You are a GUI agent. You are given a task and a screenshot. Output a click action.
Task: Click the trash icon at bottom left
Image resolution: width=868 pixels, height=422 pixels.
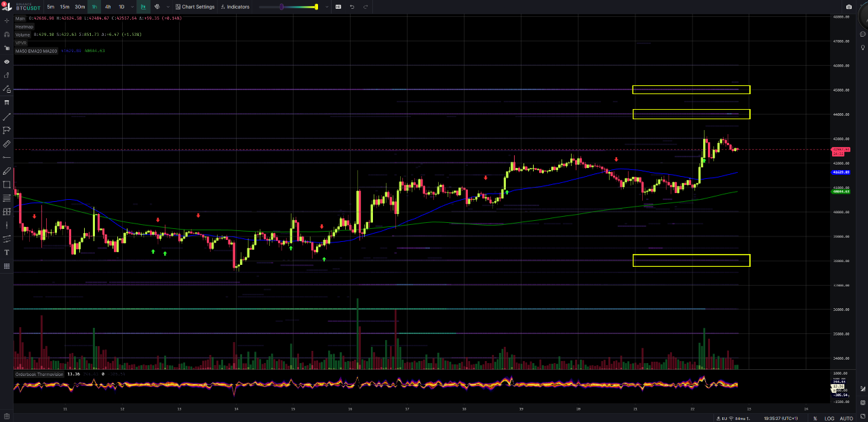tap(7, 416)
